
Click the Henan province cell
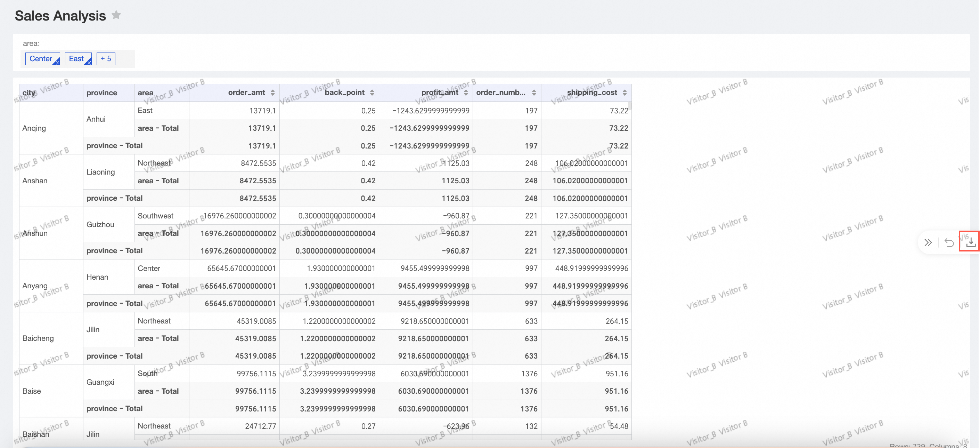[97, 277]
